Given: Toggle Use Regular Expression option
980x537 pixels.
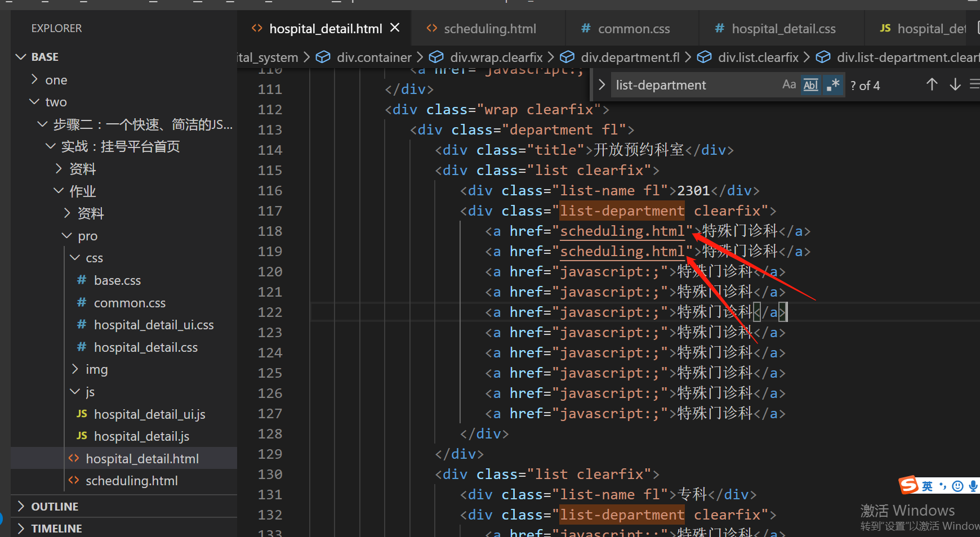Looking at the screenshot, I should click(832, 85).
